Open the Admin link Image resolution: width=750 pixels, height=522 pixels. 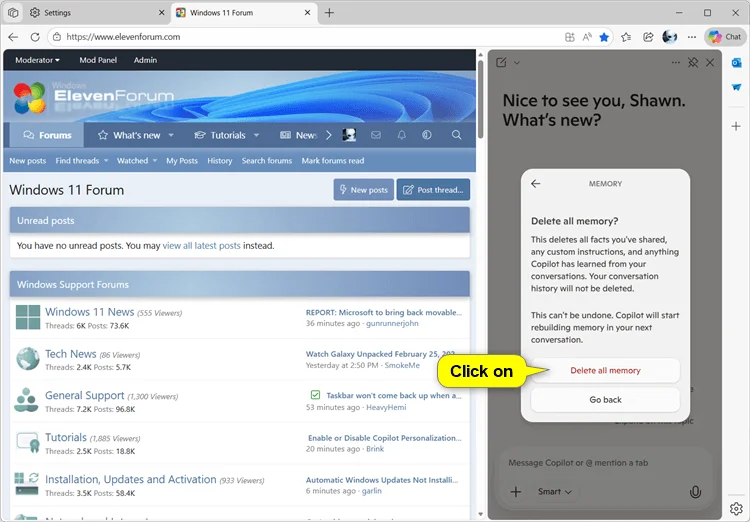[145, 60]
